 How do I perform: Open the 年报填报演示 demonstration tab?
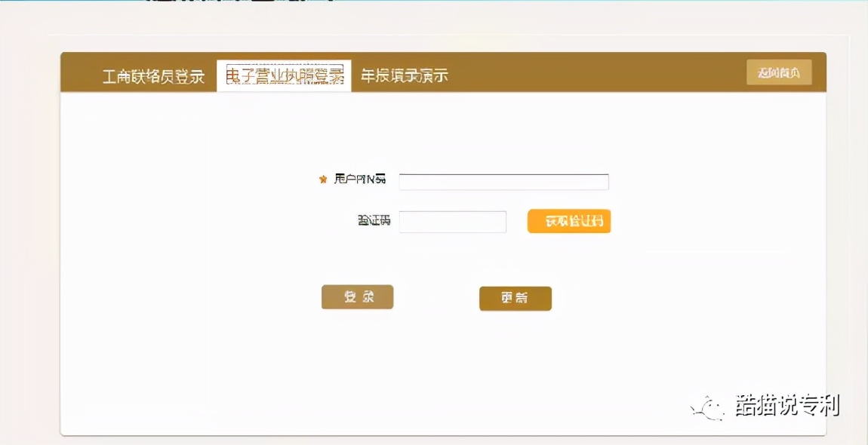click(403, 75)
